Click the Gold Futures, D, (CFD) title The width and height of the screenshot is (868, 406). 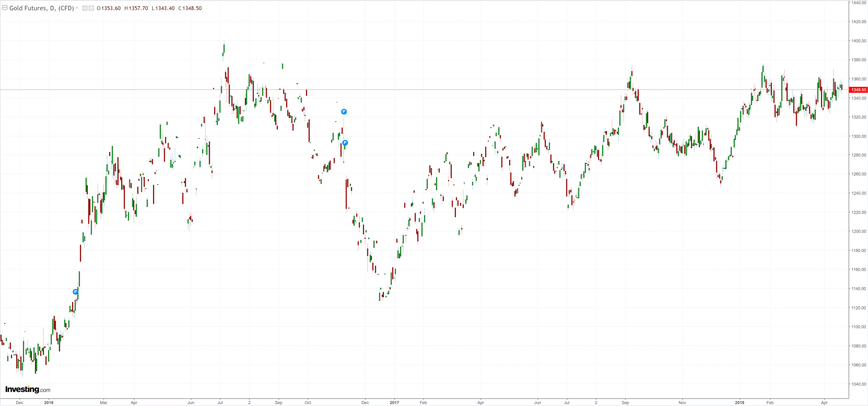tap(41, 8)
